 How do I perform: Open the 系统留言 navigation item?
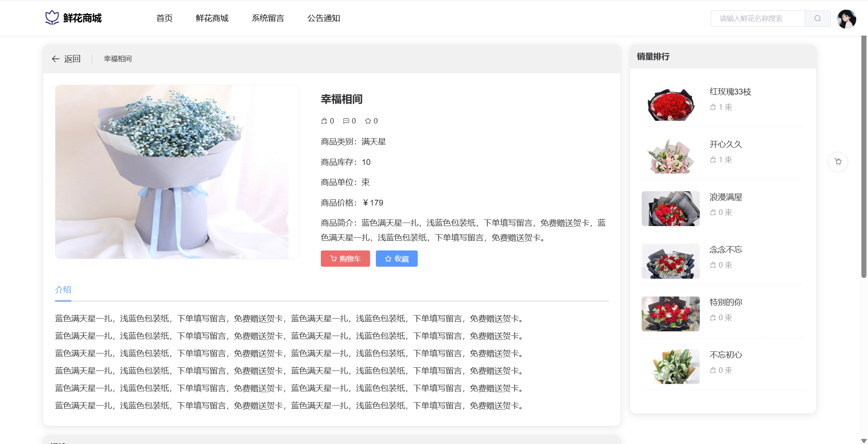(268, 18)
